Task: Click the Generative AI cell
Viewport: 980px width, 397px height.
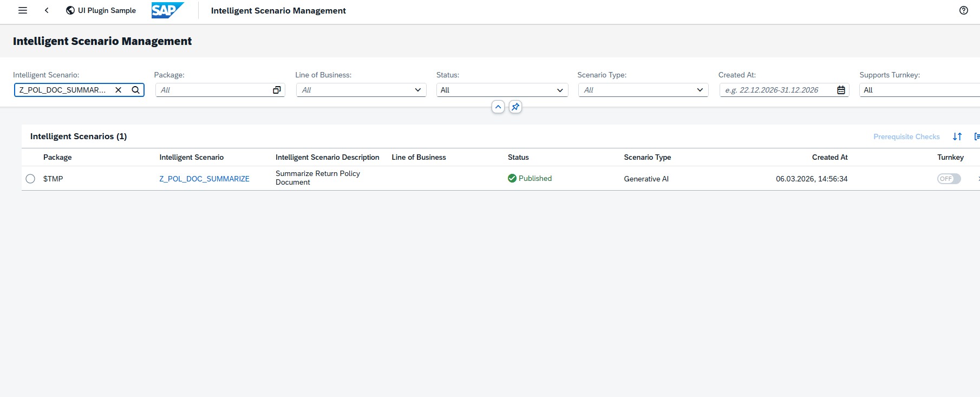Action: click(646, 179)
